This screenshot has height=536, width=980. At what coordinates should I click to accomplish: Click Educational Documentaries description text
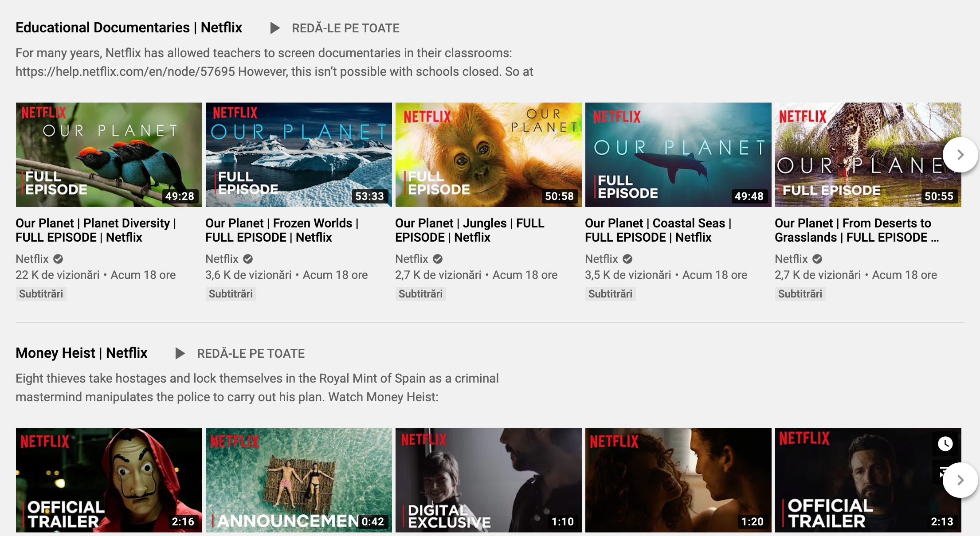point(274,63)
